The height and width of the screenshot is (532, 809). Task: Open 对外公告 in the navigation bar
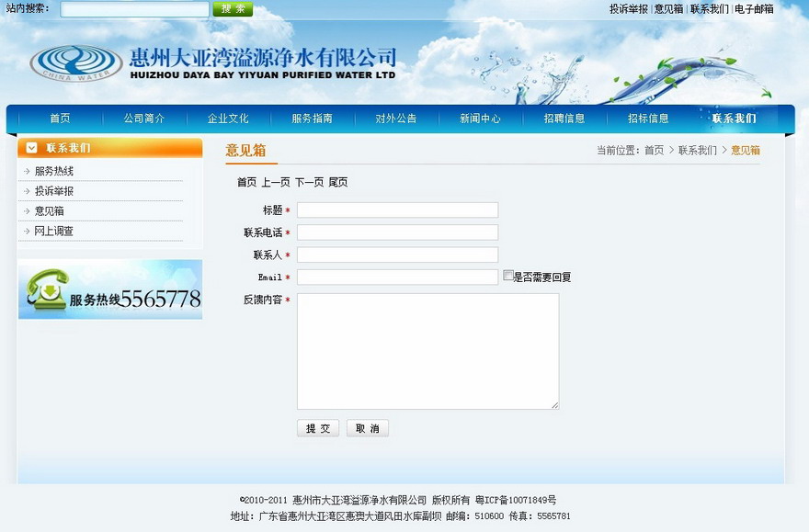(396, 119)
